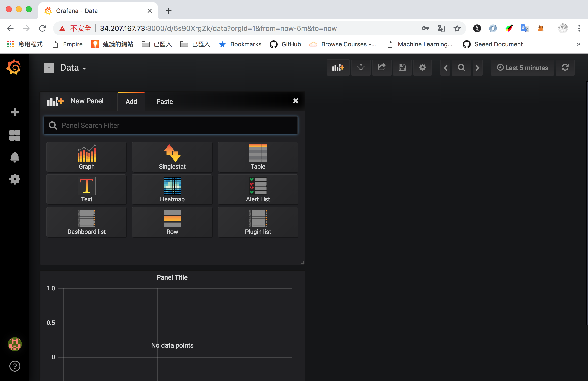Click the browser back button
This screenshot has height=381, width=588.
point(10,28)
